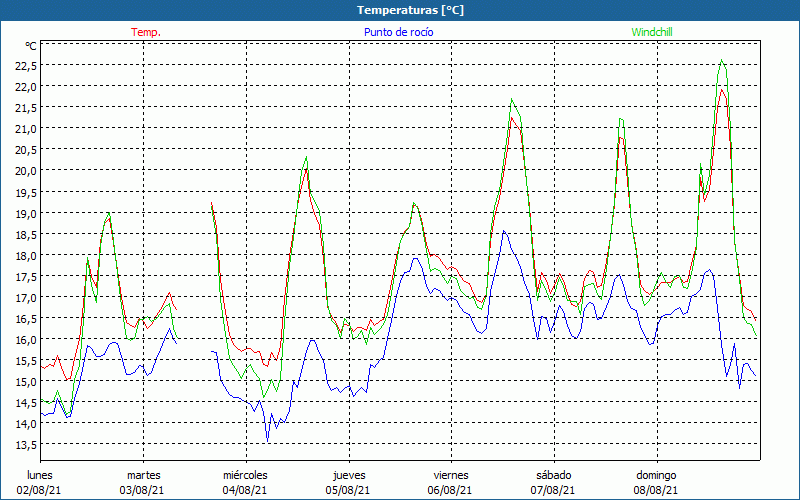Viewport: 800px width, 500px height.
Task: Click the 'miércoles' day label
Action: (x=245, y=475)
